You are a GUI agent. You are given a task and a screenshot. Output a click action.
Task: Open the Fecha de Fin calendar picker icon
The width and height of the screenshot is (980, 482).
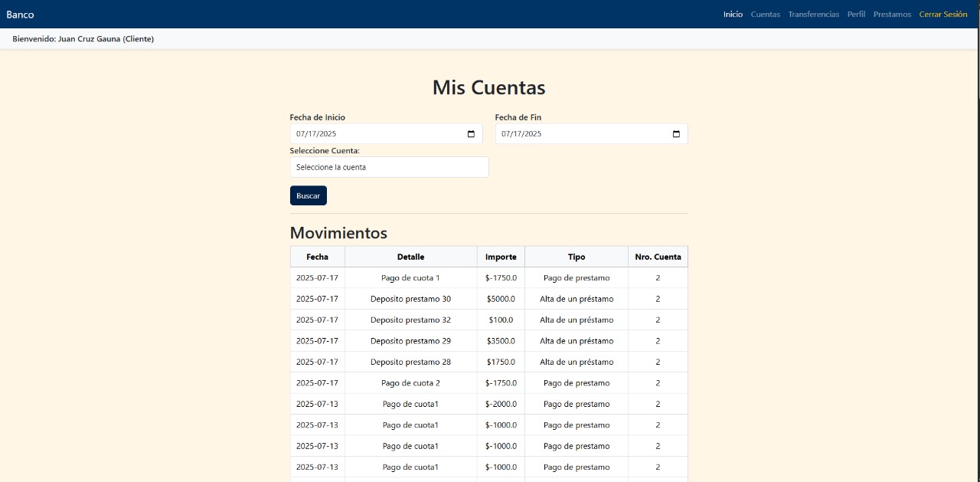[x=676, y=134]
